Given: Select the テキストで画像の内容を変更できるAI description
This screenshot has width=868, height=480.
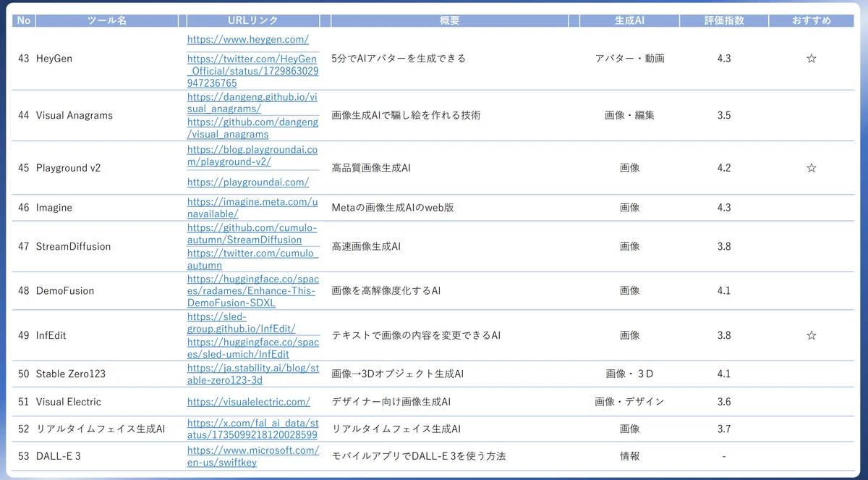Looking at the screenshot, I should click(x=416, y=335).
